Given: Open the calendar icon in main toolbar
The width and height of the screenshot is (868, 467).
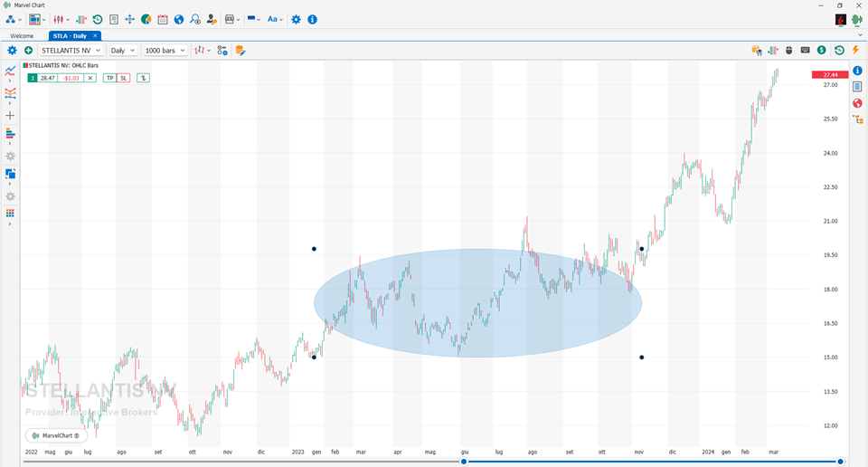Looking at the screenshot, I should point(163,19).
